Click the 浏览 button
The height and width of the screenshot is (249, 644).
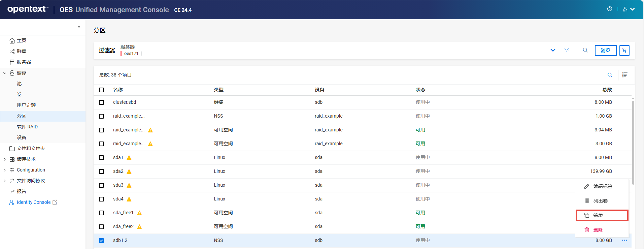click(605, 50)
